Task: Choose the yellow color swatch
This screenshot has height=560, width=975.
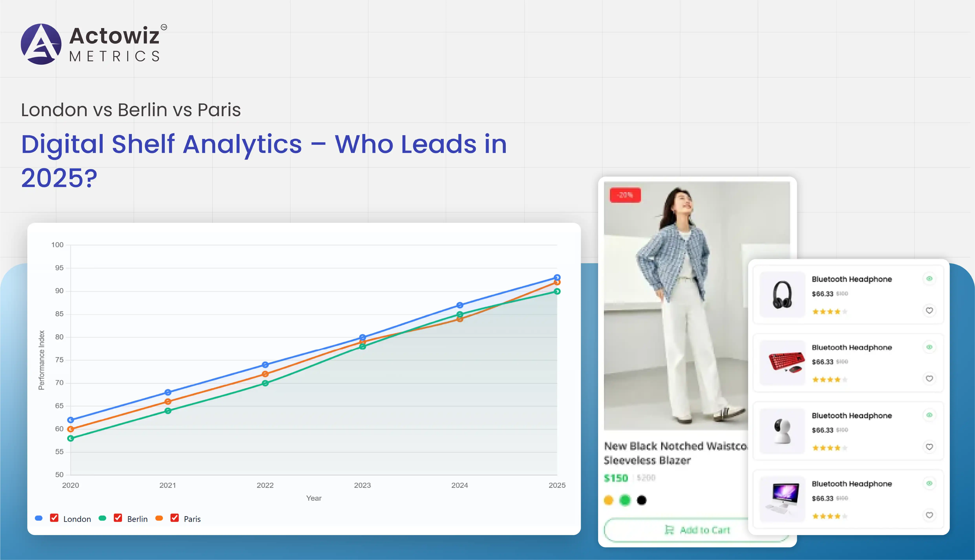Action: pyautogui.click(x=608, y=500)
